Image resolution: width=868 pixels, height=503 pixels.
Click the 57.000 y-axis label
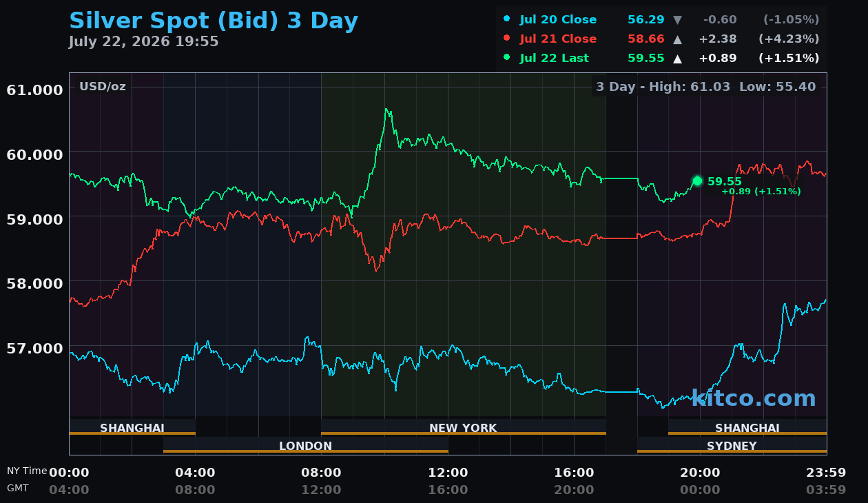coord(34,348)
